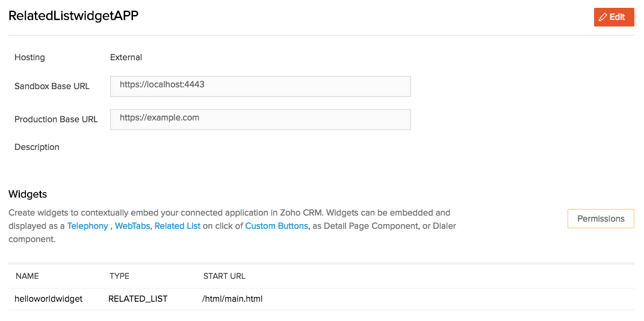The width and height of the screenshot is (644, 321).
Task: Open the Permissions button
Action: 601,219
